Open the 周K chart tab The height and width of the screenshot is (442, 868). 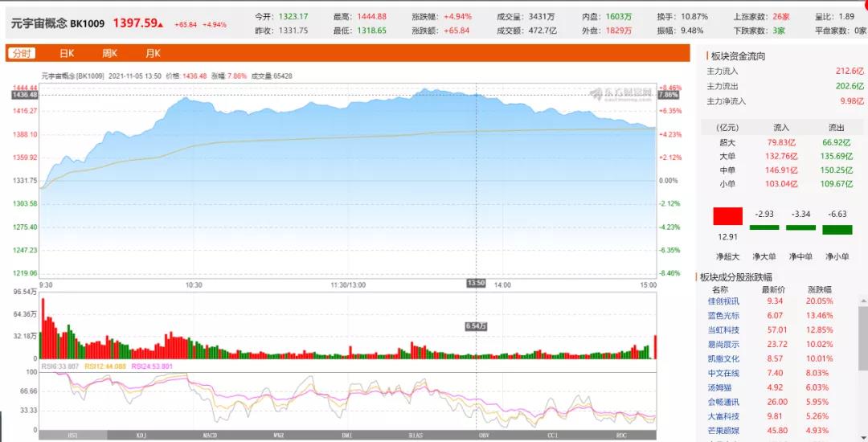[109, 53]
